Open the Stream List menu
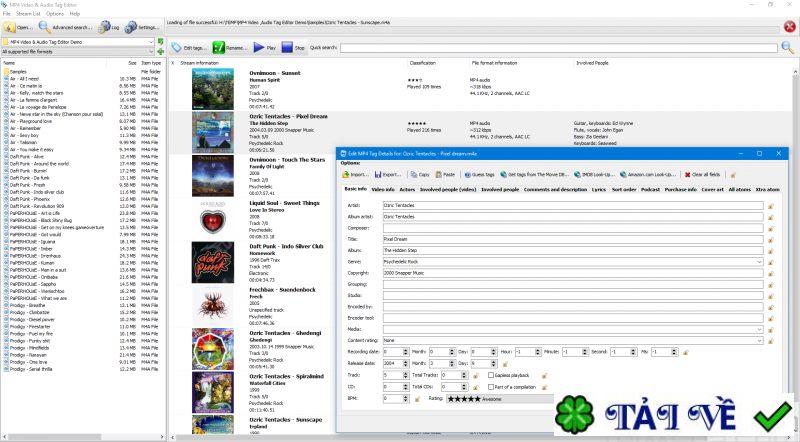Image resolution: width=800 pixels, height=442 pixels. 27,14
